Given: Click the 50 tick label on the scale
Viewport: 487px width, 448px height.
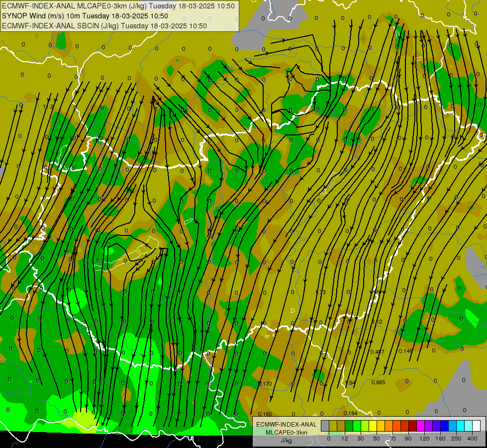Looking at the screenshot, I should pos(377,439).
